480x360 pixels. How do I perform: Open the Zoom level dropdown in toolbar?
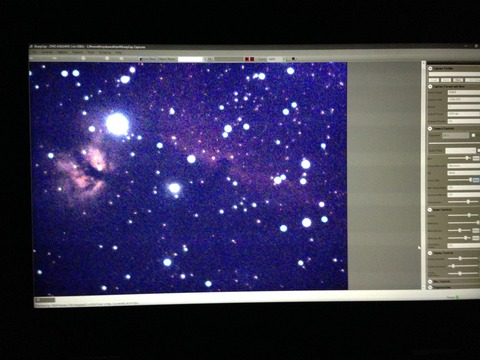click(277, 59)
